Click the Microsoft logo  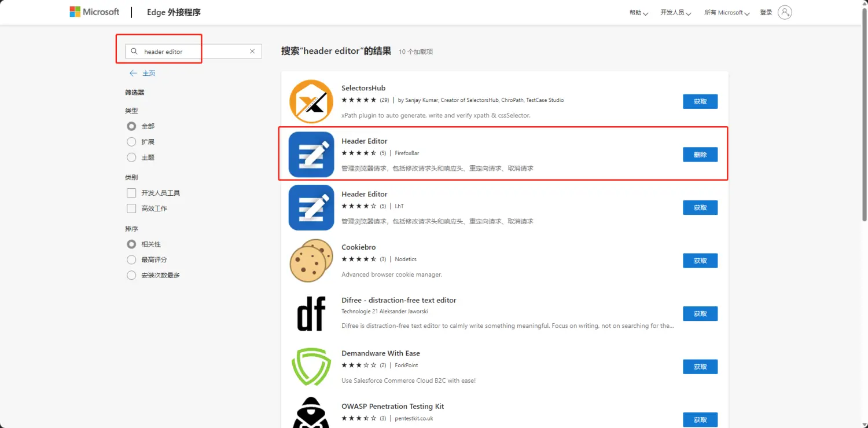94,12
